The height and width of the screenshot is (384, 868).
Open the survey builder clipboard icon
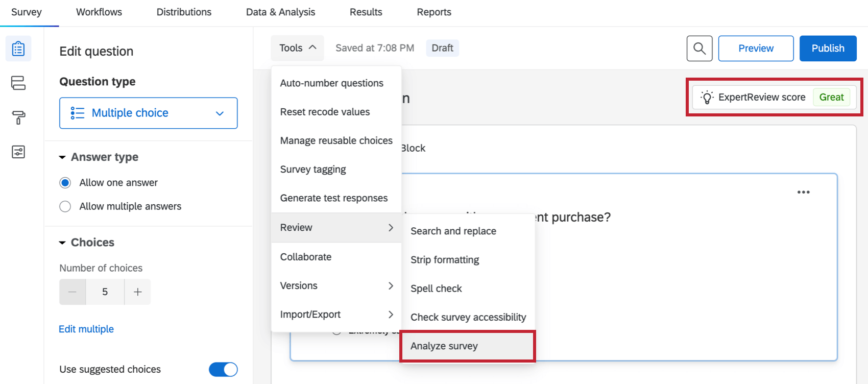[x=18, y=49]
